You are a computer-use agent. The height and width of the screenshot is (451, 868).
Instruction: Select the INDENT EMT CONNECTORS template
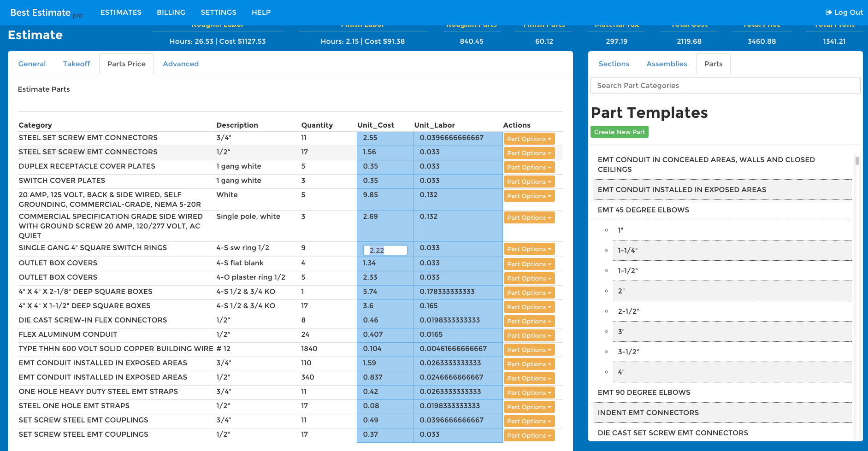(648, 412)
